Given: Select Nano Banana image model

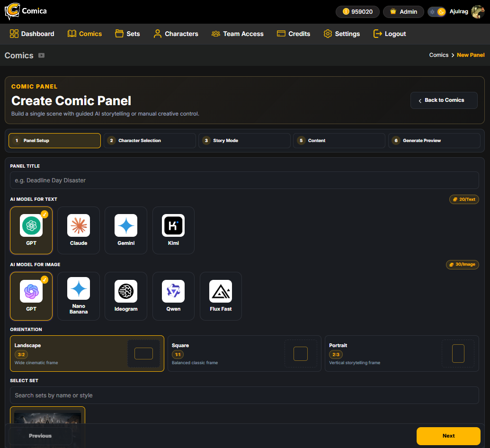Looking at the screenshot, I should (x=79, y=296).
